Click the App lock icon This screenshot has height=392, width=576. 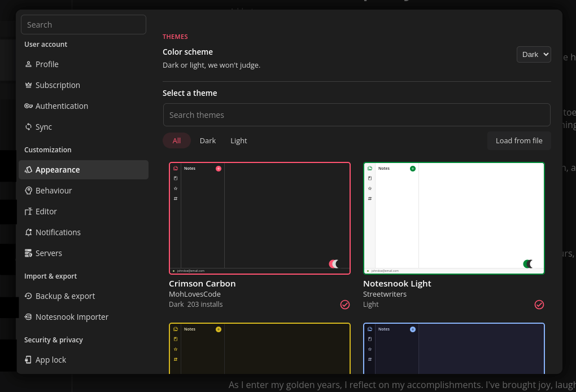click(x=28, y=360)
